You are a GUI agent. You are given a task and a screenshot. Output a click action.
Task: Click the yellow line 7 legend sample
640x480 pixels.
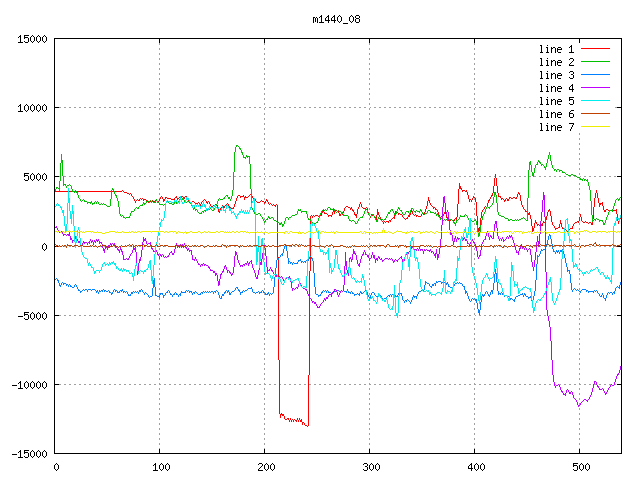tap(596, 127)
